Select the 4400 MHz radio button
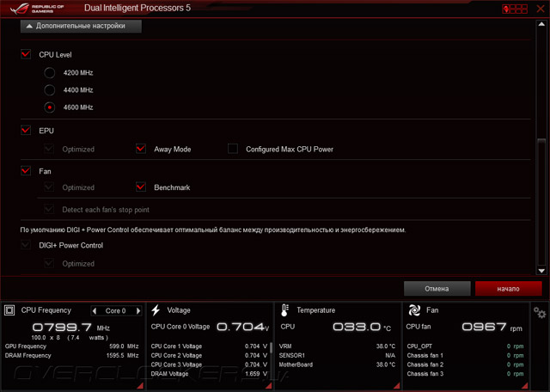This screenshot has height=392, width=550. click(50, 90)
